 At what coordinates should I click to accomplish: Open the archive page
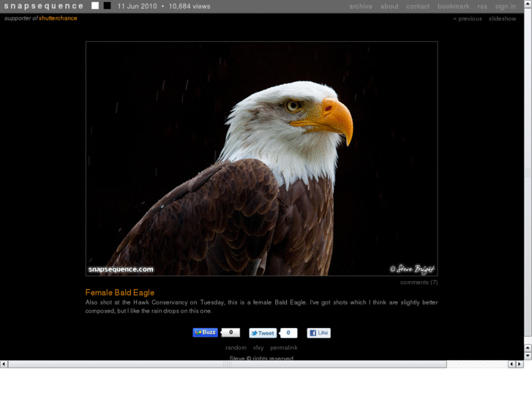361,7
